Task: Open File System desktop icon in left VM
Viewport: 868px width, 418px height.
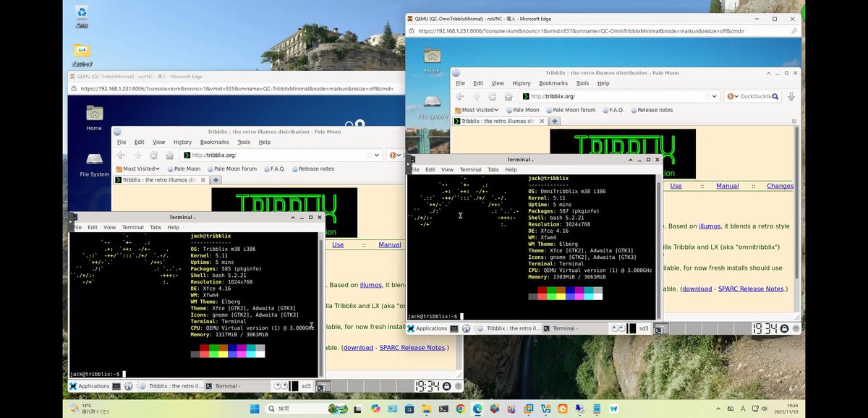Action: pos(94,163)
